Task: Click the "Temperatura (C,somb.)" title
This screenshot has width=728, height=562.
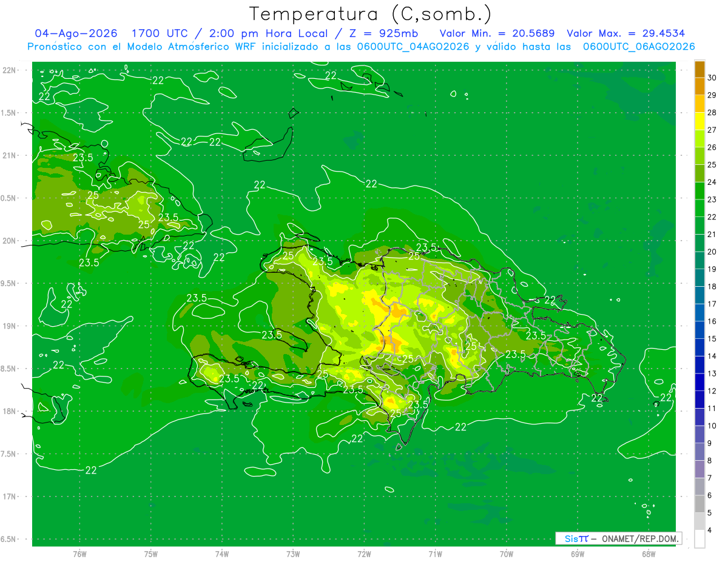Action: coord(371,14)
